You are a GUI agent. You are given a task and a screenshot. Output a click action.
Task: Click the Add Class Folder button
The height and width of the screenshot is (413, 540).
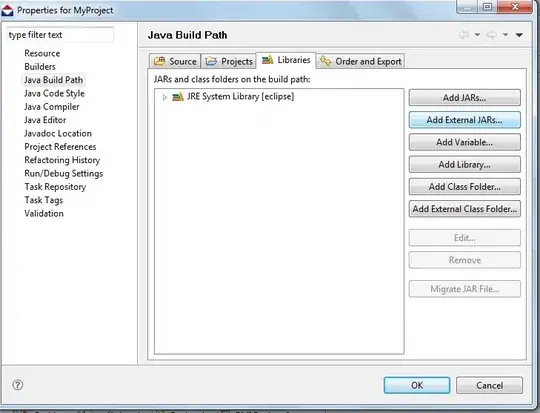[465, 187]
